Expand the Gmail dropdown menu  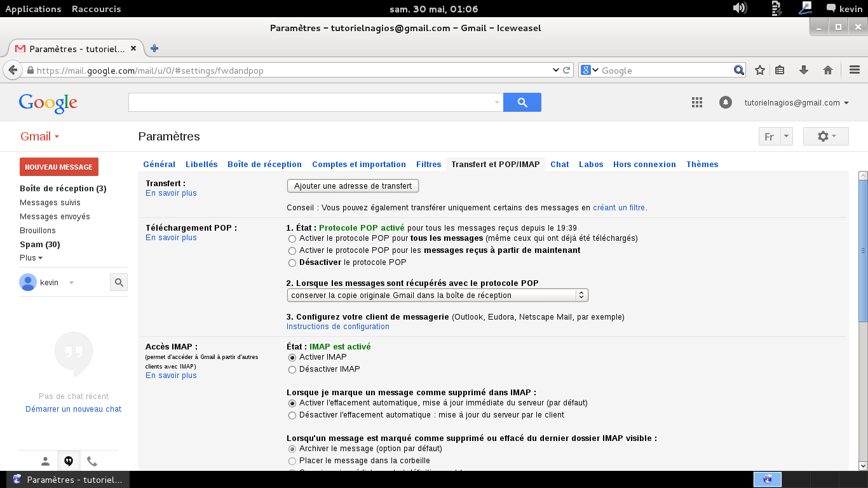coord(39,137)
